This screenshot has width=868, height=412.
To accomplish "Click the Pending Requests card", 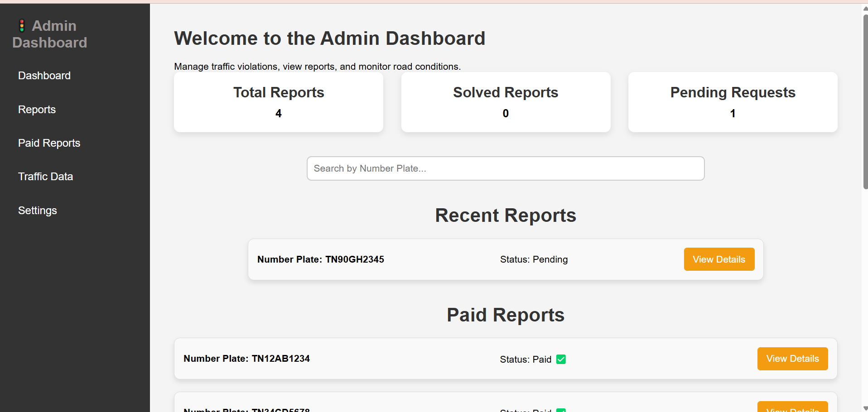I will coord(733,102).
